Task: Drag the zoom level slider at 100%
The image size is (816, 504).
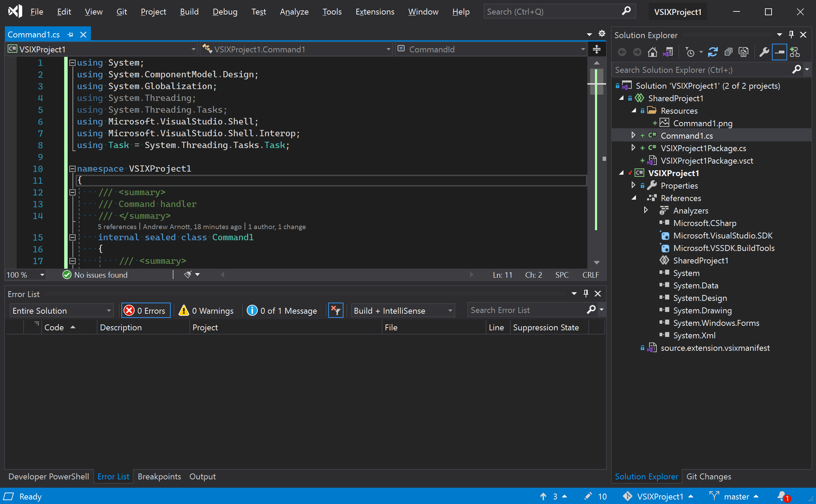Action: click(24, 275)
